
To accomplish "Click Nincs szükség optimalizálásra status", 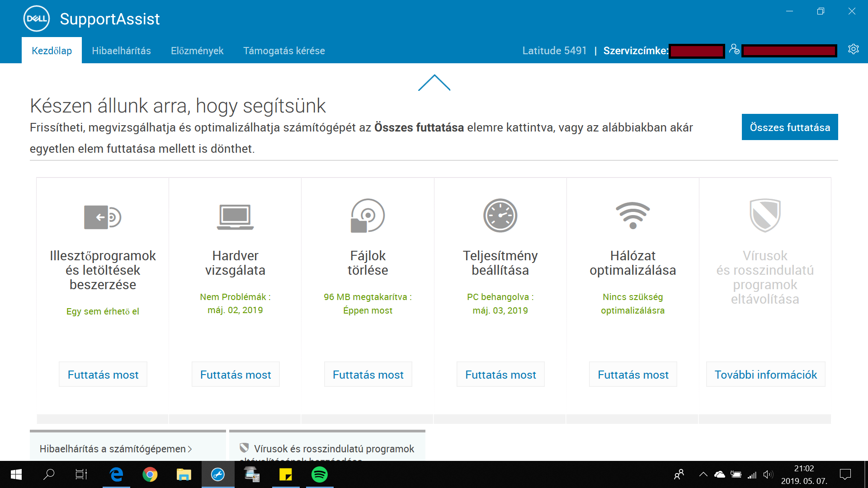I will point(632,304).
